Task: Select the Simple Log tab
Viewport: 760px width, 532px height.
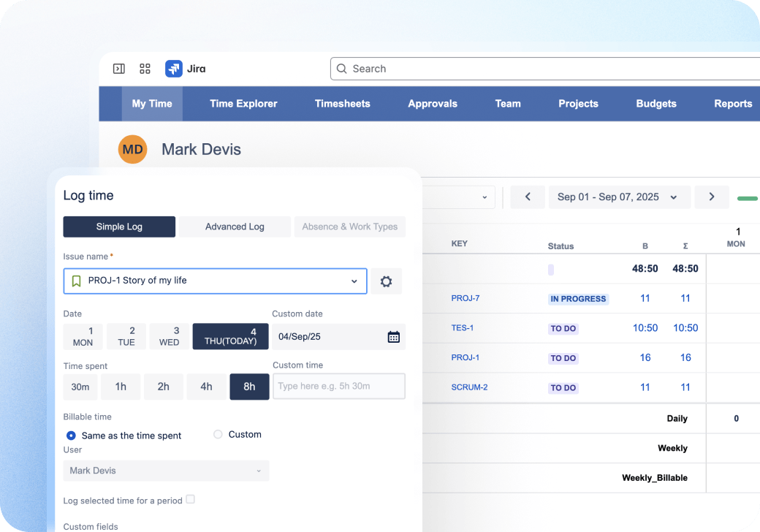Action: [119, 227]
